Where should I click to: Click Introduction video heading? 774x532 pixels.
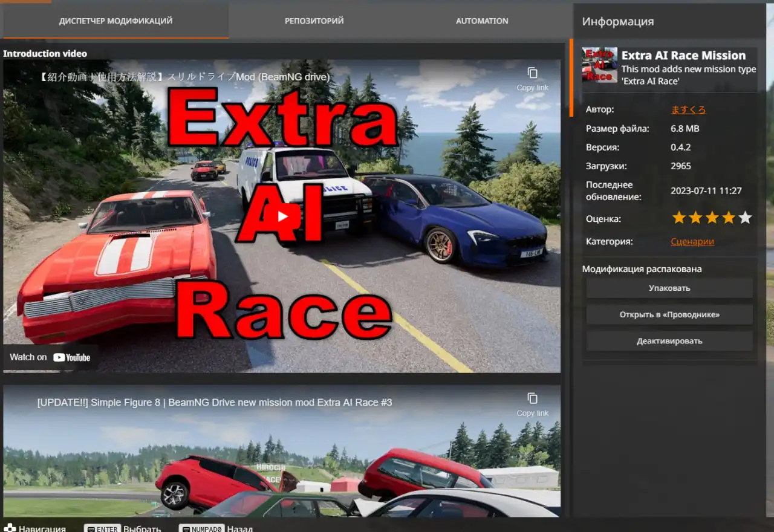(45, 53)
